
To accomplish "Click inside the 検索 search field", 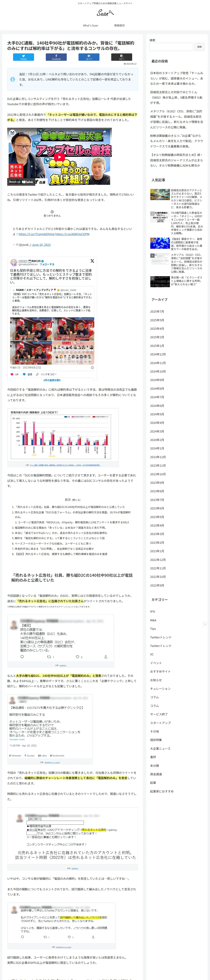I will tap(171, 47).
